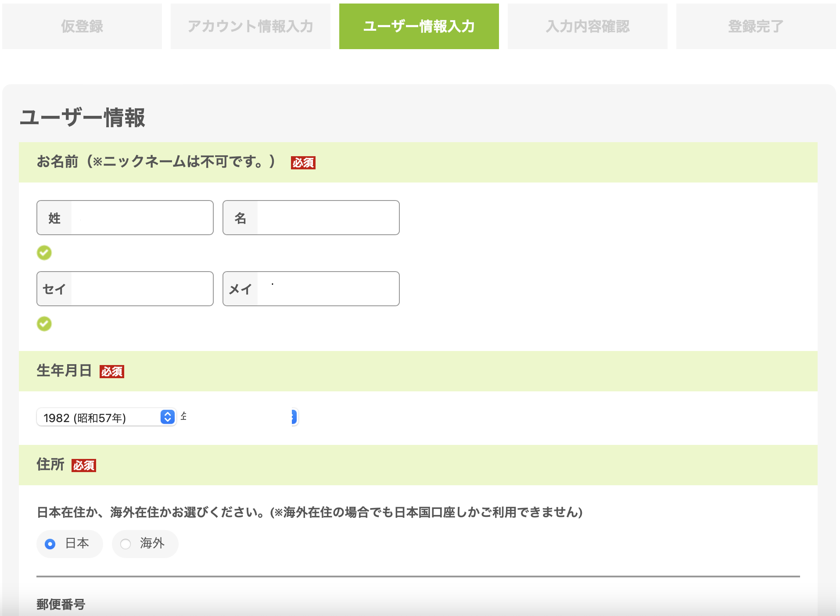The width and height of the screenshot is (840, 616).
Task: Click the 必須 badge next to 生年月日
Action: (x=112, y=372)
